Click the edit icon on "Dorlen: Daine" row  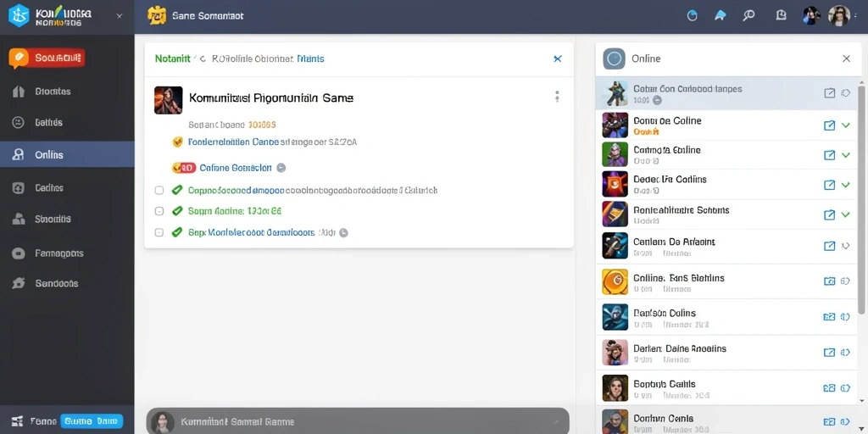829,352
